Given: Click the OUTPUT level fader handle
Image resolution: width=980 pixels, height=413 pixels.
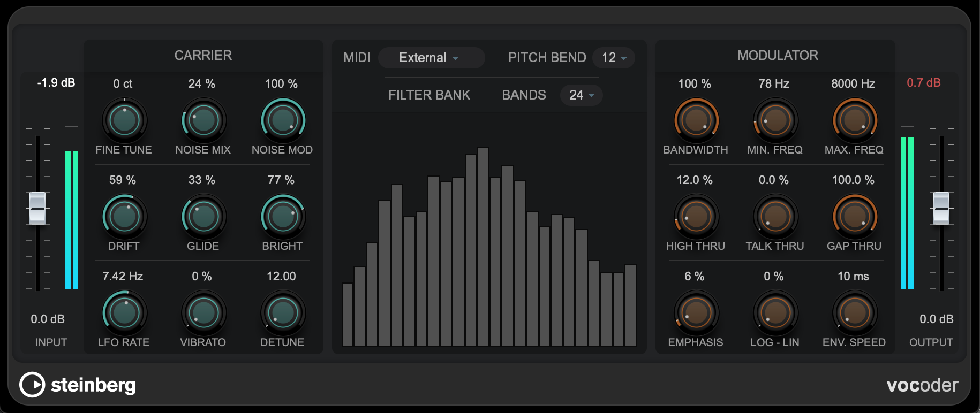Looking at the screenshot, I should tap(941, 208).
